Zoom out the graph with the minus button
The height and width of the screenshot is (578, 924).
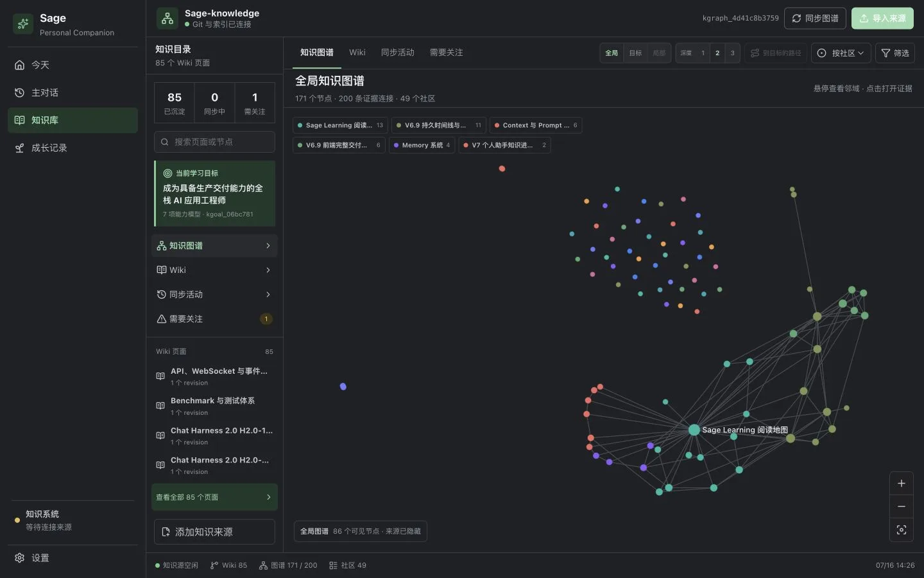[x=902, y=506]
